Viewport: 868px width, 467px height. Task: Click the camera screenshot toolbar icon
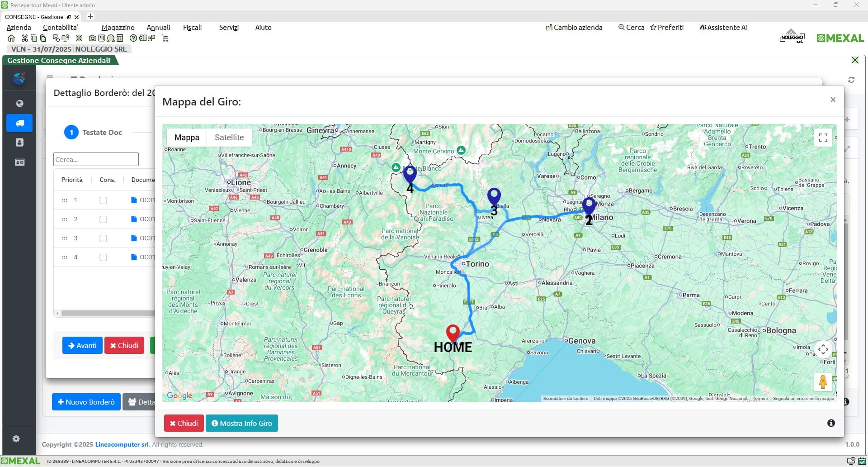(93, 38)
